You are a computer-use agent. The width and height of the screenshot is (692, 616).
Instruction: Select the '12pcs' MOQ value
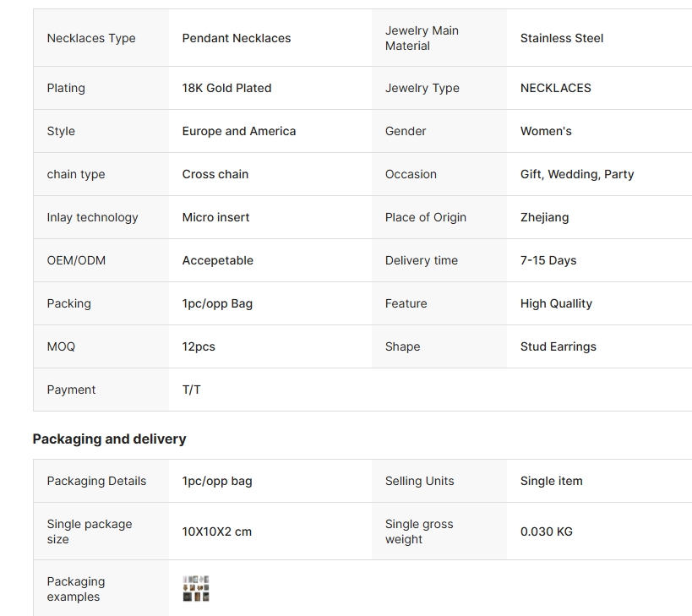point(199,346)
